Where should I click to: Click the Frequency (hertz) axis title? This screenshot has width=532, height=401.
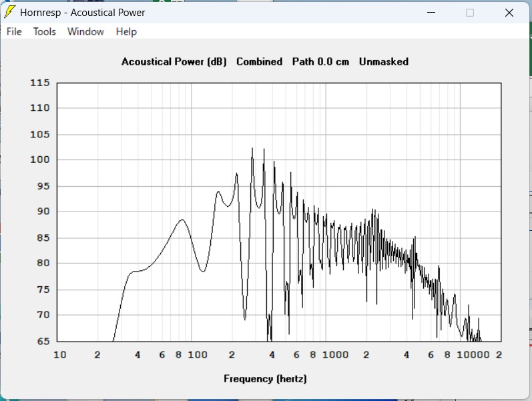pos(265,379)
